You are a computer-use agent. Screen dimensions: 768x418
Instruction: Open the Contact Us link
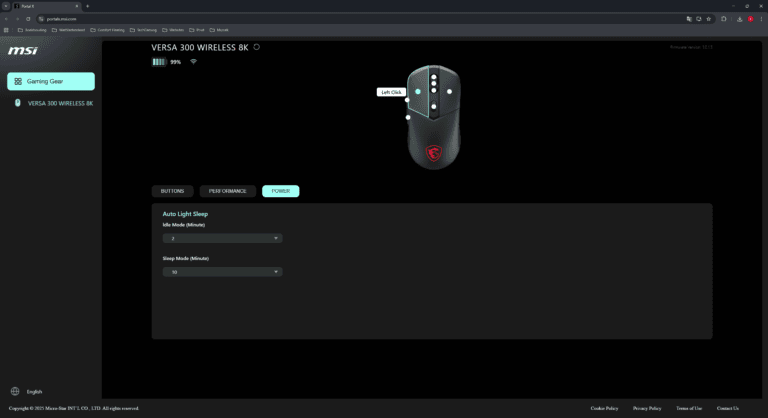727,408
